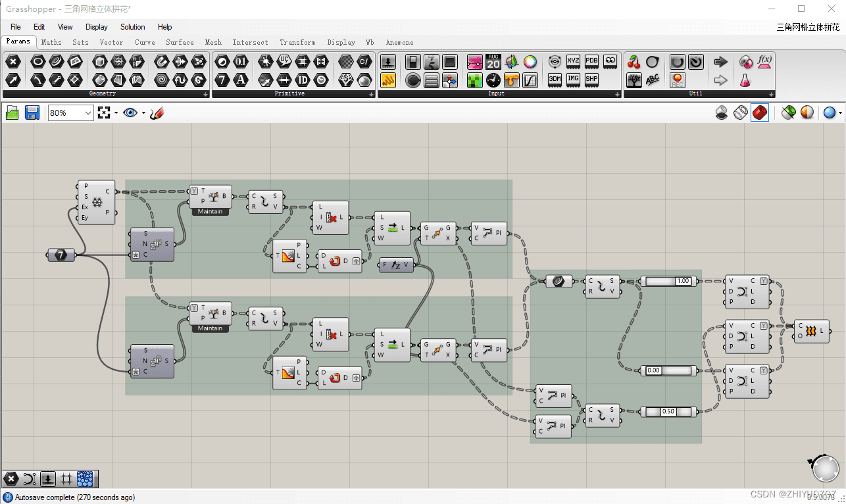This screenshot has height=504, width=846.
Task: Adjust the 0.50 number slider
Action: pos(668,411)
